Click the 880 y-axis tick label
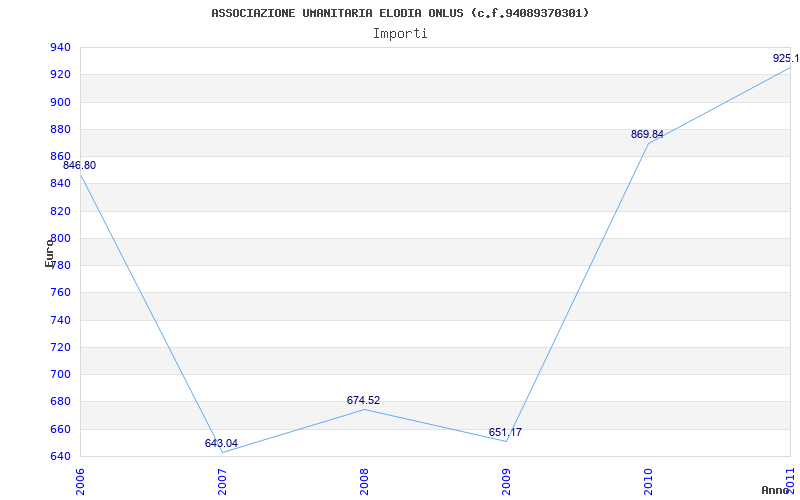The height and width of the screenshot is (500, 800). [60, 130]
